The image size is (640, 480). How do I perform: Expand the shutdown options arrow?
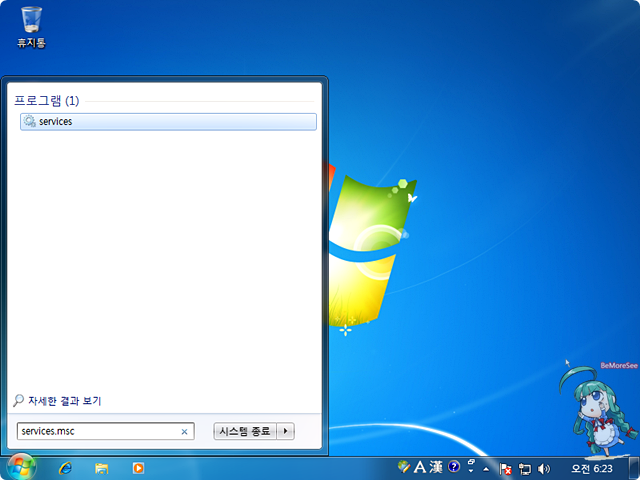286,431
